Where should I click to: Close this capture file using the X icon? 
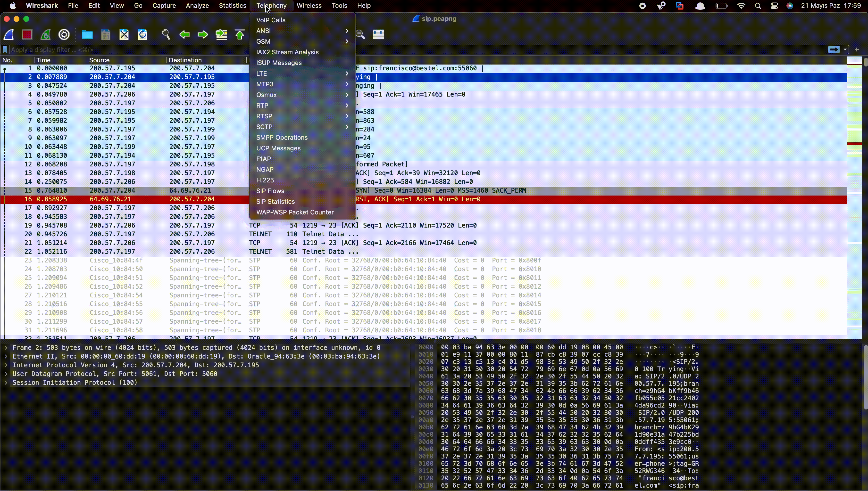coord(124,34)
